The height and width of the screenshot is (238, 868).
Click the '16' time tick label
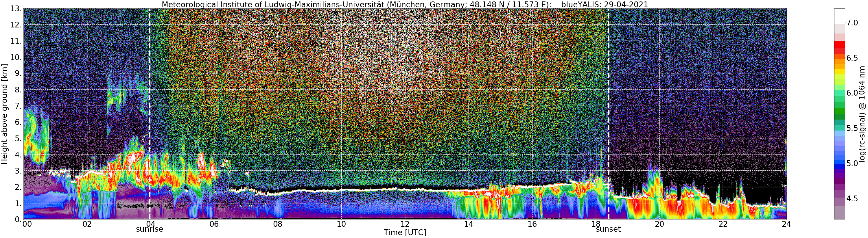tap(532, 224)
